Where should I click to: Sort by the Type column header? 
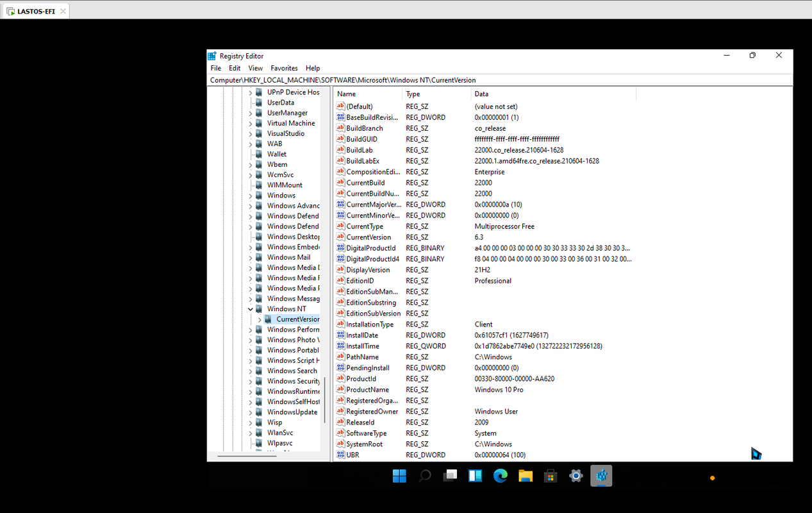point(437,94)
